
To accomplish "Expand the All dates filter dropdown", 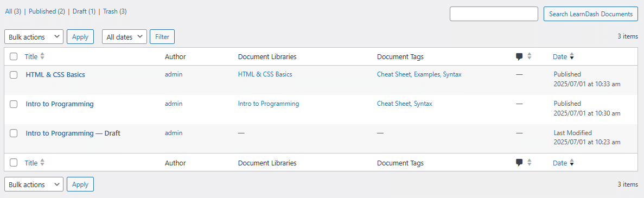I will (x=124, y=36).
